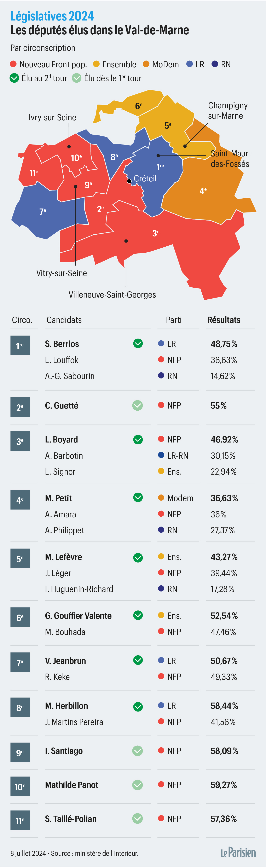Click the Nouveau Front pop. red legend dot
Image resolution: width=266 pixels, height=868 pixels.
pyautogui.click(x=13, y=64)
